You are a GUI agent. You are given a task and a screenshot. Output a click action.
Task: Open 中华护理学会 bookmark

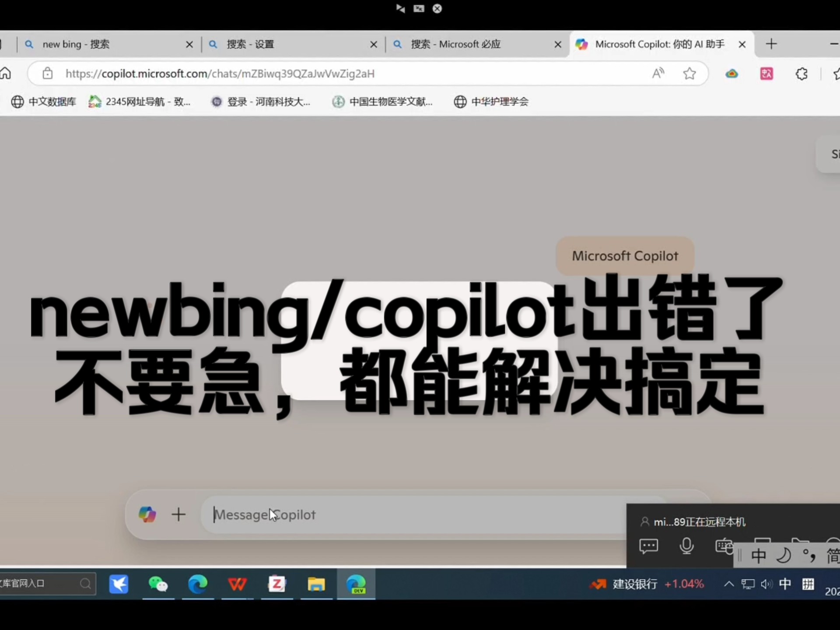[x=491, y=101]
